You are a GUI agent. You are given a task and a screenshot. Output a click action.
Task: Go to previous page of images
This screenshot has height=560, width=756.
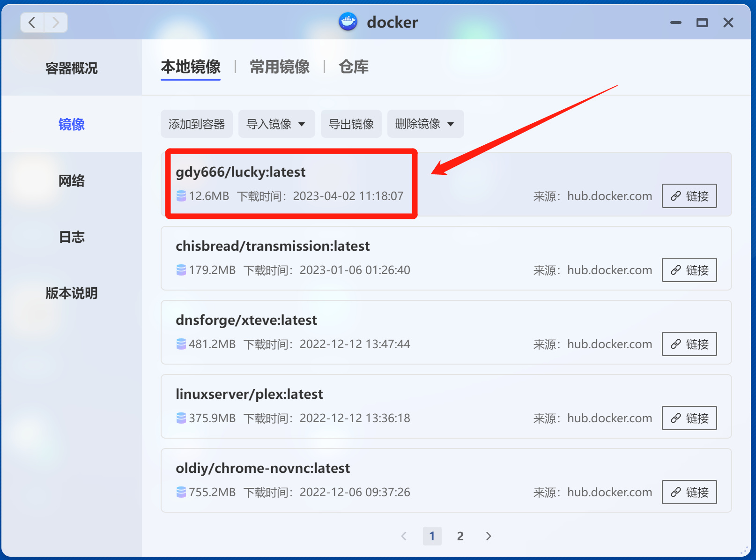404,536
